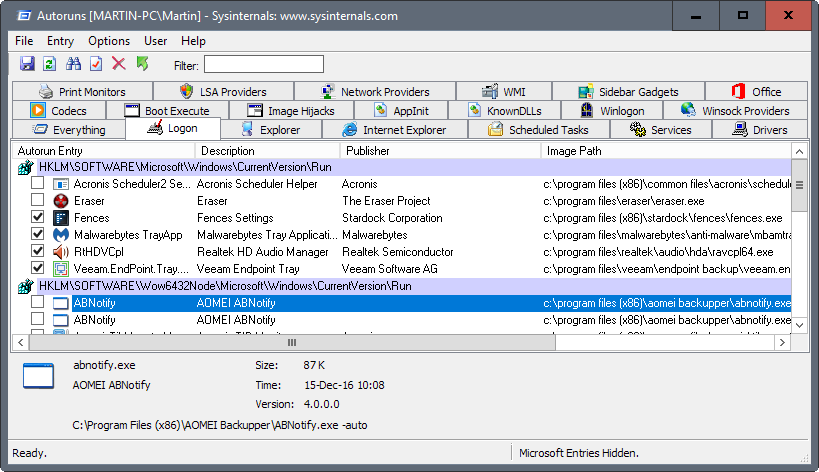Open the Scheduled Tasks tab
This screenshot has height=472, width=819.
coord(539,130)
